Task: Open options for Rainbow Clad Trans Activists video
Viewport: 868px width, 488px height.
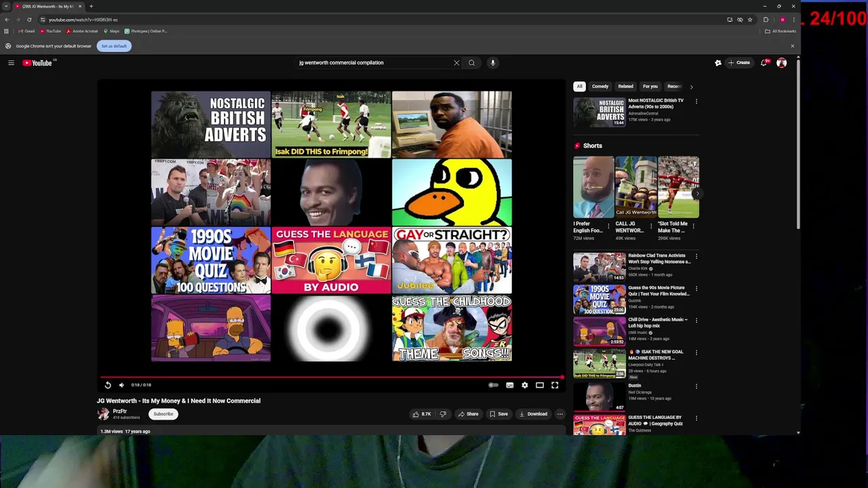Action: point(696,257)
